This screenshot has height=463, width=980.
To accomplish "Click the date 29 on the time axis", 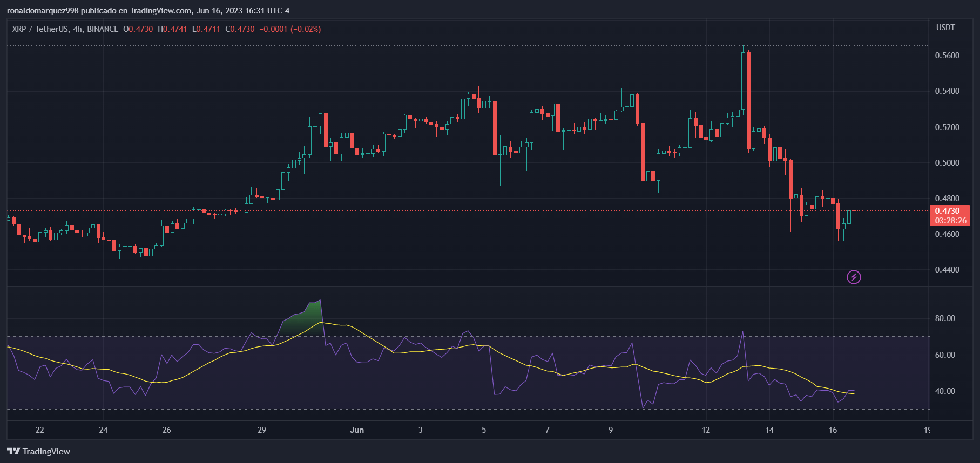I will pyautogui.click(x=262, y=430).
